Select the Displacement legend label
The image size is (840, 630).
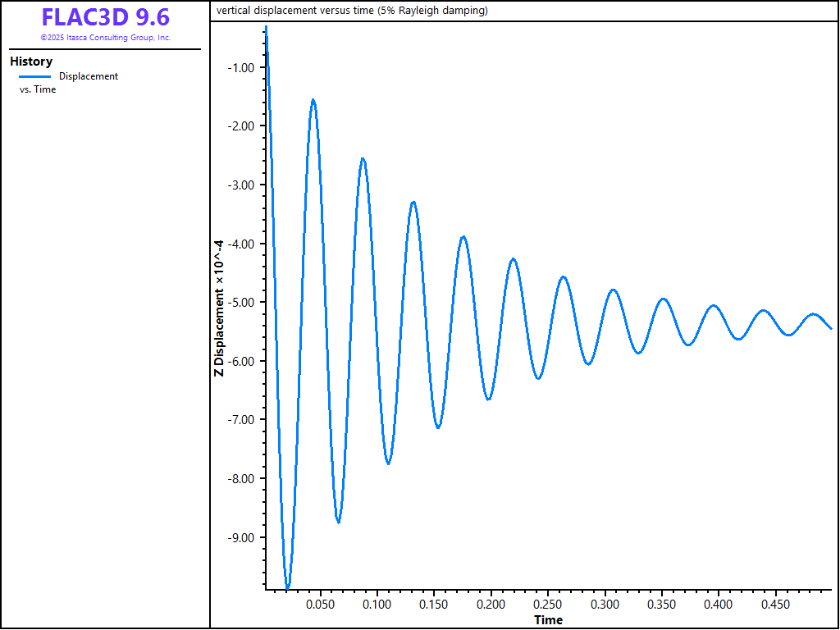89,76
